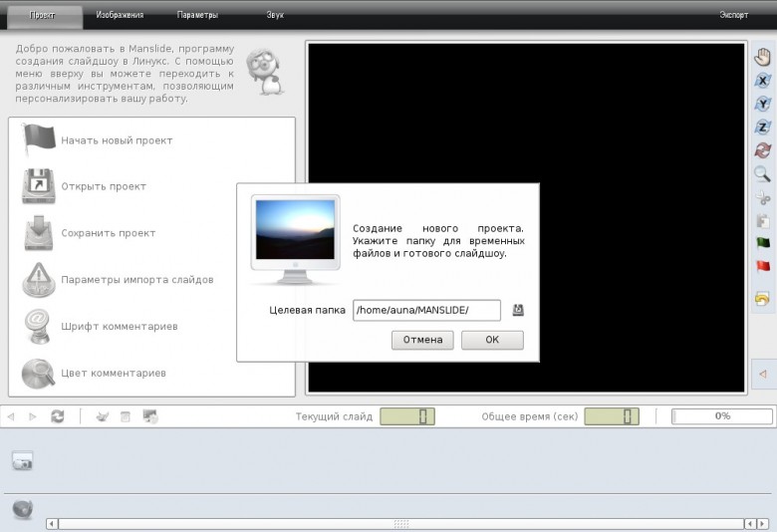Click the Z axis rotation icon
Screen dimensions: 777x532
763,127
